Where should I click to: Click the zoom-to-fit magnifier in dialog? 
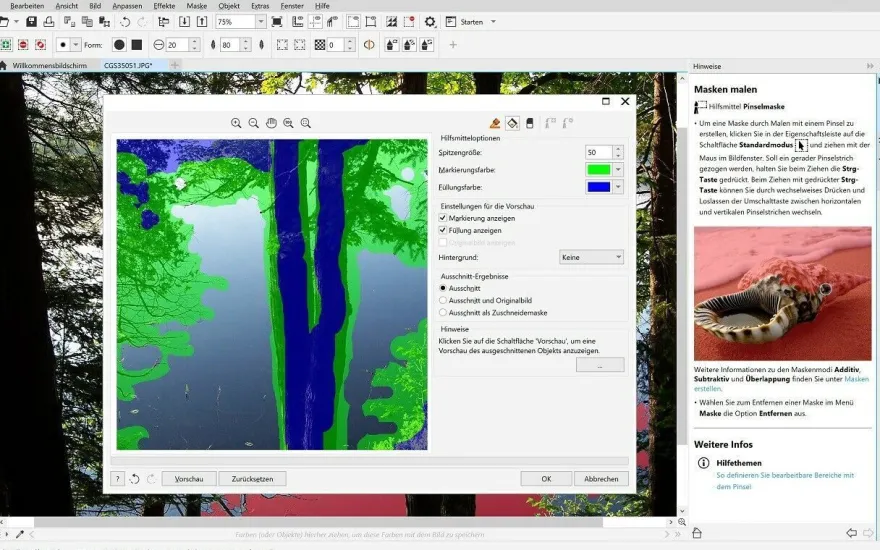306,123
